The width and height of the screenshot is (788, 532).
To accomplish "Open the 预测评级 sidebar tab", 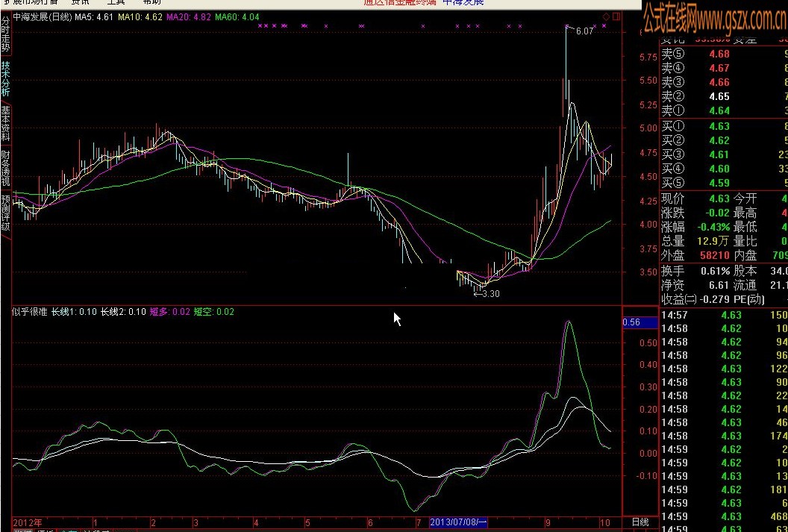I will (5, 213).
